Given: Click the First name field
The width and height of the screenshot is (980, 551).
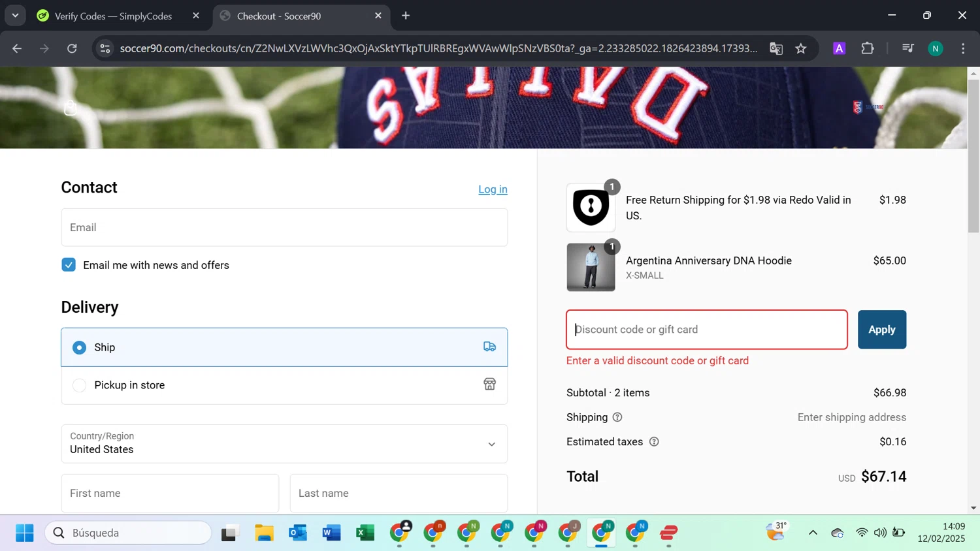Looking at the screenshot, I should 170,493.
